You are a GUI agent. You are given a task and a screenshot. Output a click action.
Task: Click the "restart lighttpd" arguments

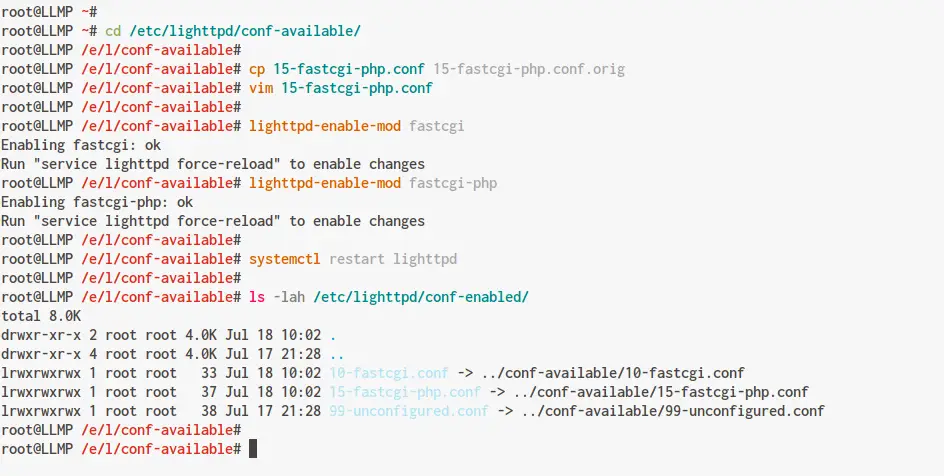[x=392, y=259]
